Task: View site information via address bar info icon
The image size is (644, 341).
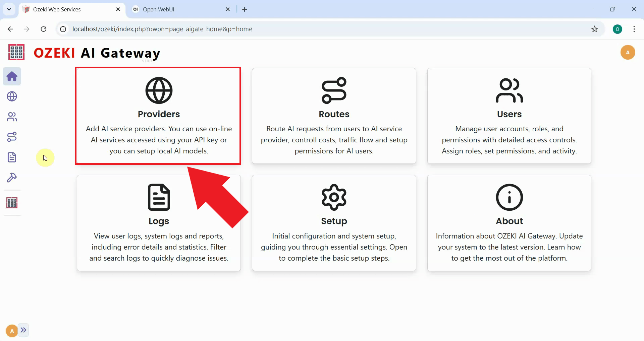Action: tap(62, 29)
